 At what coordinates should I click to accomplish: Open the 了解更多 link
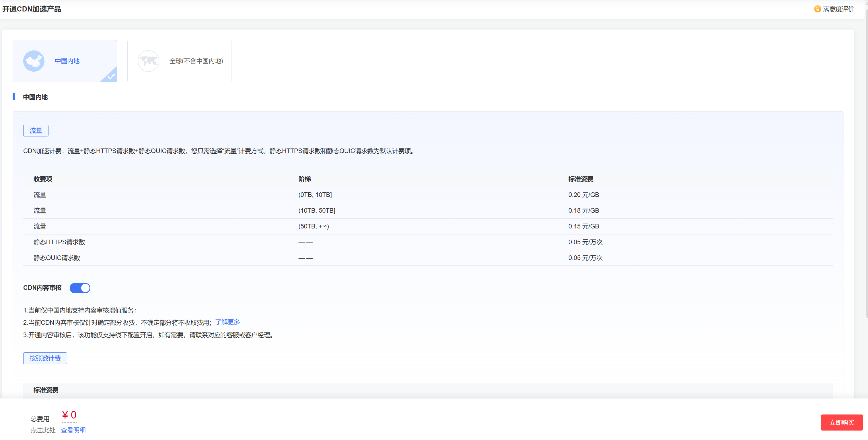pos(227,322)
